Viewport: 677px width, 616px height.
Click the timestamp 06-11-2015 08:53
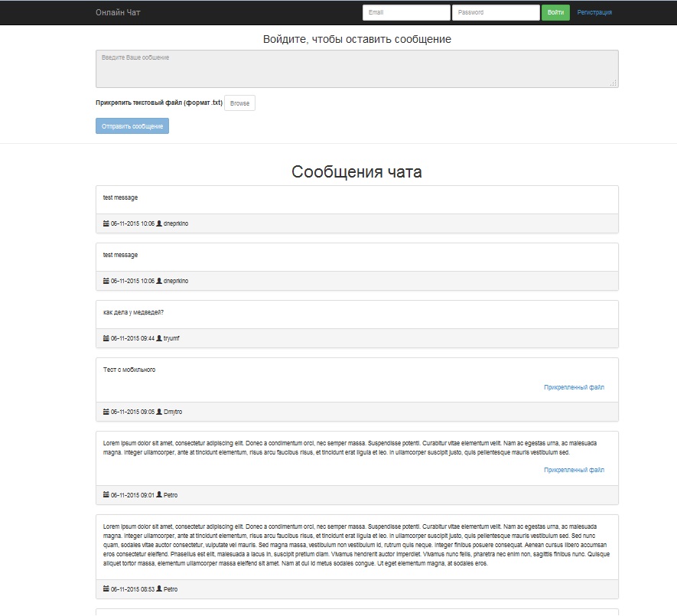(x=132, y=589)
